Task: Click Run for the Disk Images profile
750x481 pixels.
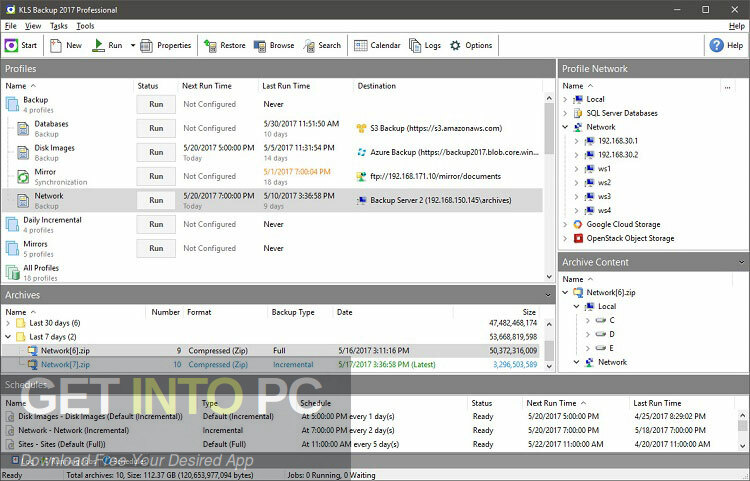Action: tap(156, 152)
